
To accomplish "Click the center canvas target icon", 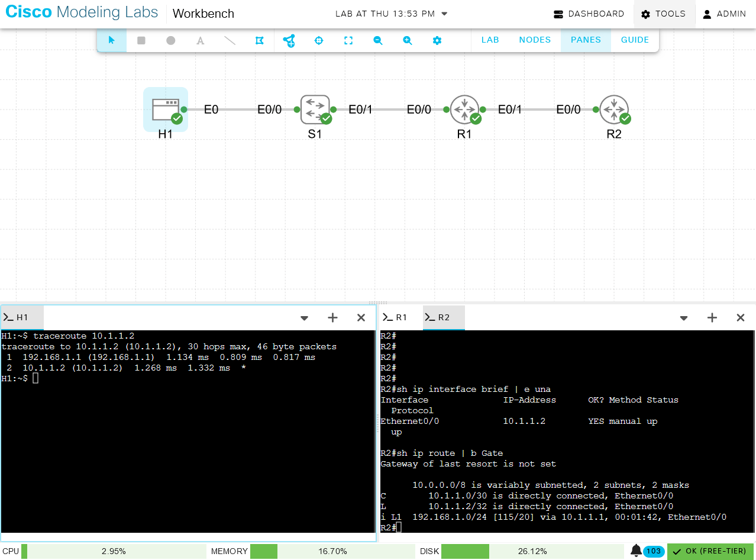I will tap(319, 40).
